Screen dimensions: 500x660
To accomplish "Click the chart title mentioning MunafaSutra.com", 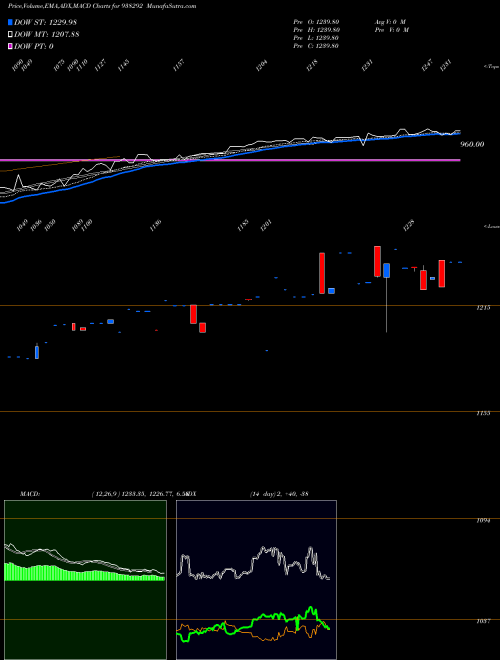I will click(101, 6).
